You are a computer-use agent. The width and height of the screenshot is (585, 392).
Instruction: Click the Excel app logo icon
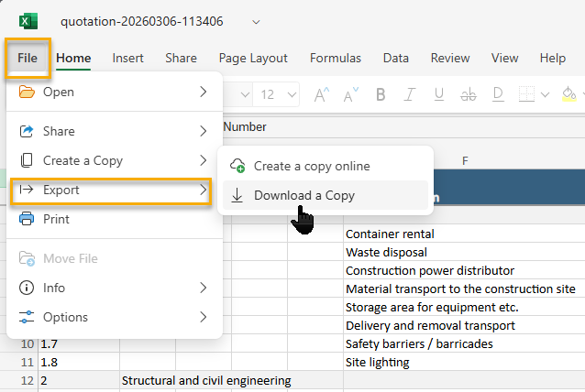coord(28,21)
